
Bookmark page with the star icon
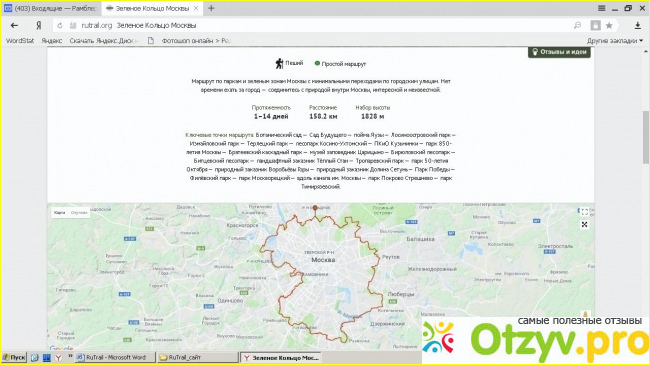click(x=609, y=26)
